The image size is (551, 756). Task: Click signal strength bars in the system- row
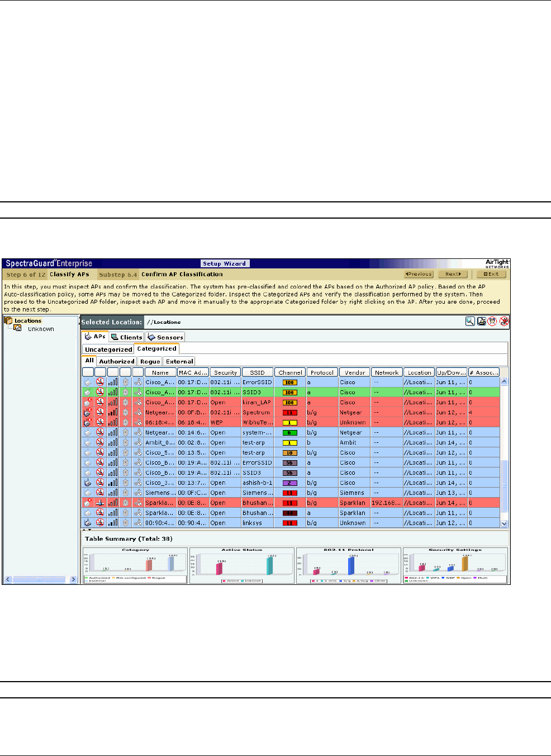coord(113,432)
